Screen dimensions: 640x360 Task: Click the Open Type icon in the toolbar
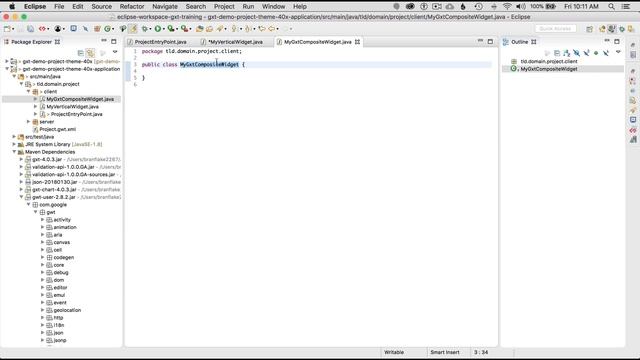[199, 29]
